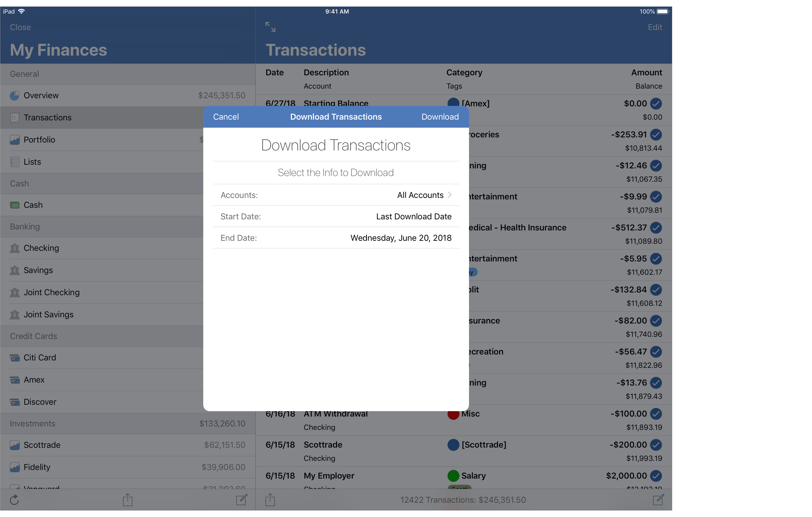The height and width of the screenshot is (517, 812).
Task: Select Portfolio in the sidebar
Action: 39,140
